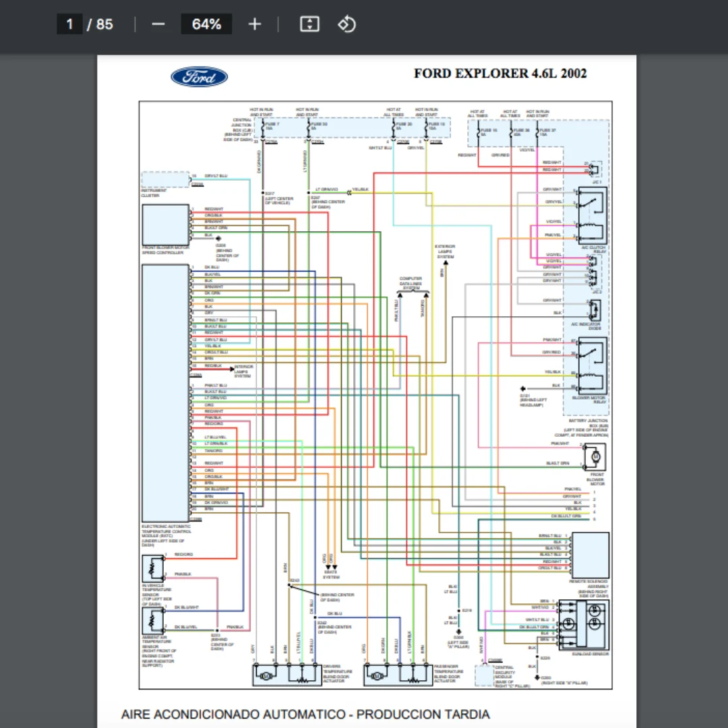Screen dimensions: 728x728
Task: Click the "PASSENGER TEMPERATURE BLEND DOOR ACTUATOR" label
Action: point(448,673)
